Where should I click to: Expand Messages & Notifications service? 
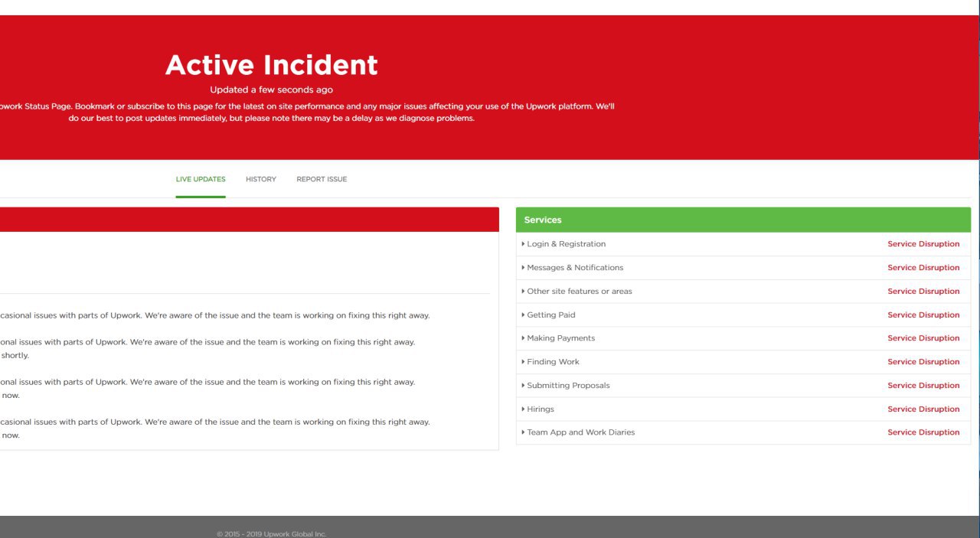pos(743,268)
